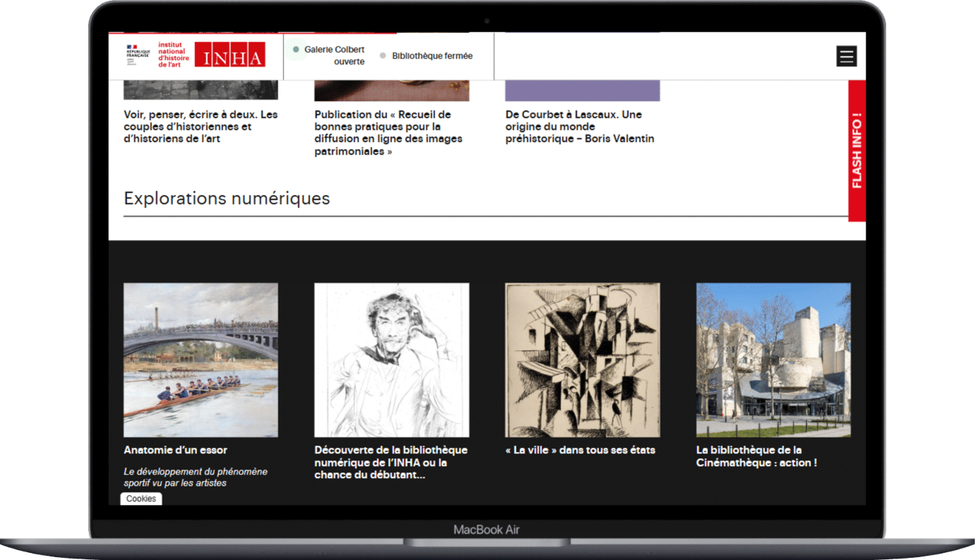
Task: Open La bibliothèque de la Cinémathèque link
Action: coord(757,456)
